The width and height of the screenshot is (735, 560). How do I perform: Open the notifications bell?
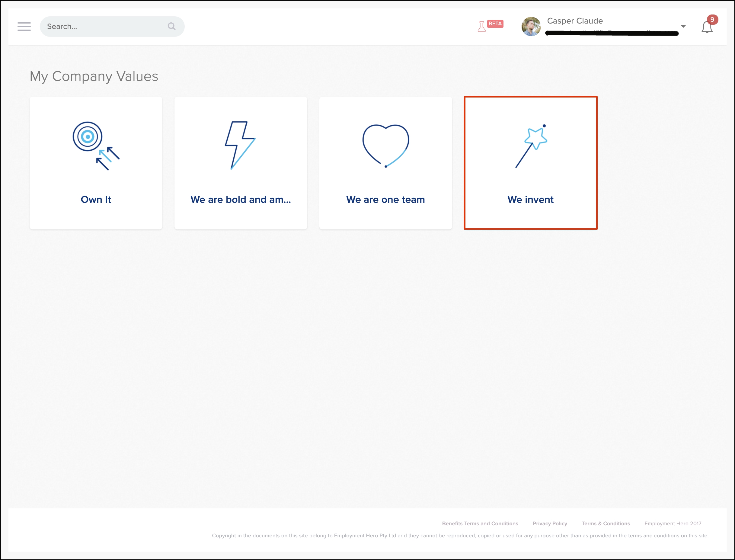707,27
